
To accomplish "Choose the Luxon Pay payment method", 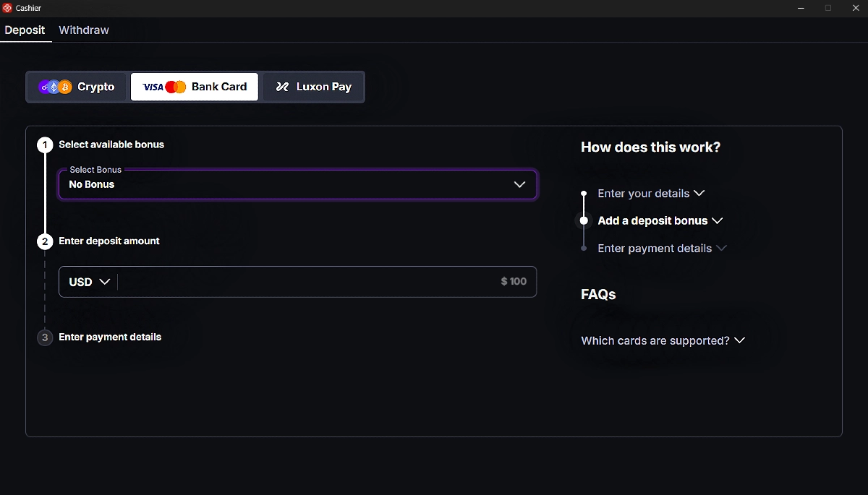I will pyautogui.click(x=312, y=87).
